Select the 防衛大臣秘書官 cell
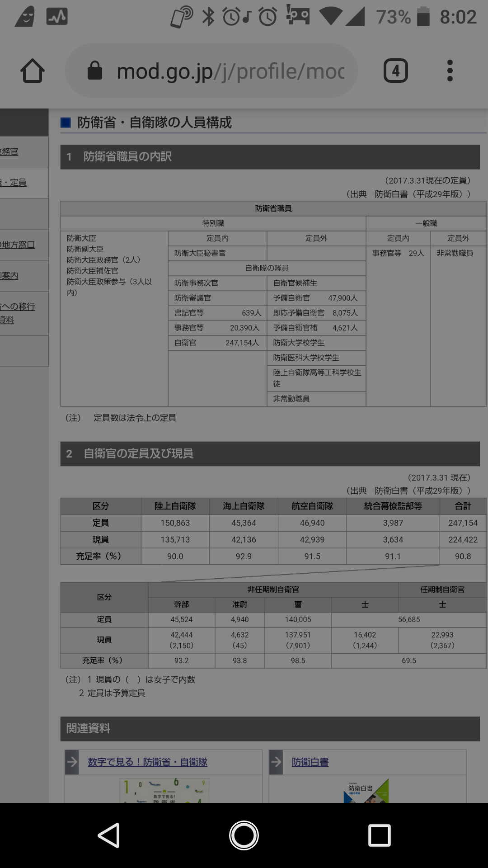Image resolution: width=488 pixels, height=868 pixels. (x=217, y=253)
